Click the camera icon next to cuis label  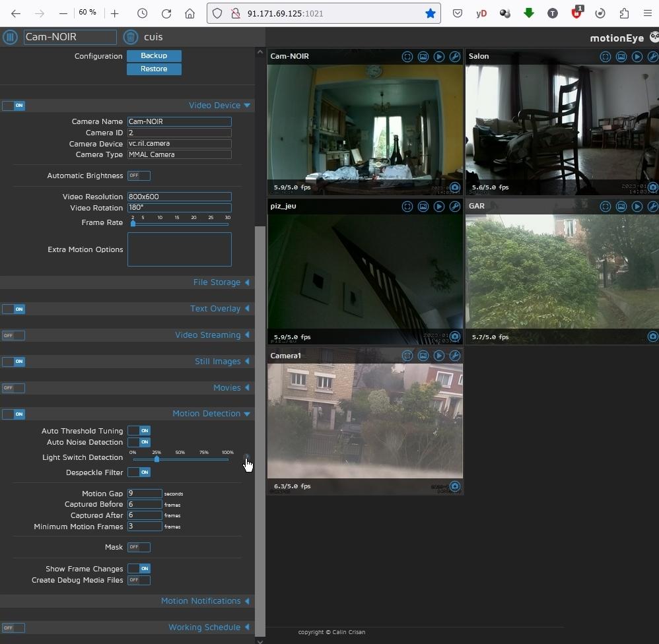pyautogui.click(x=131, y=37)
